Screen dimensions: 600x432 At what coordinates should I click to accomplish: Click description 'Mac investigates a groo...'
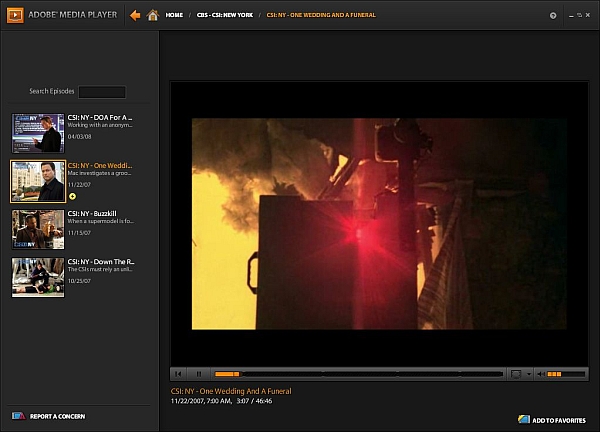99,173
